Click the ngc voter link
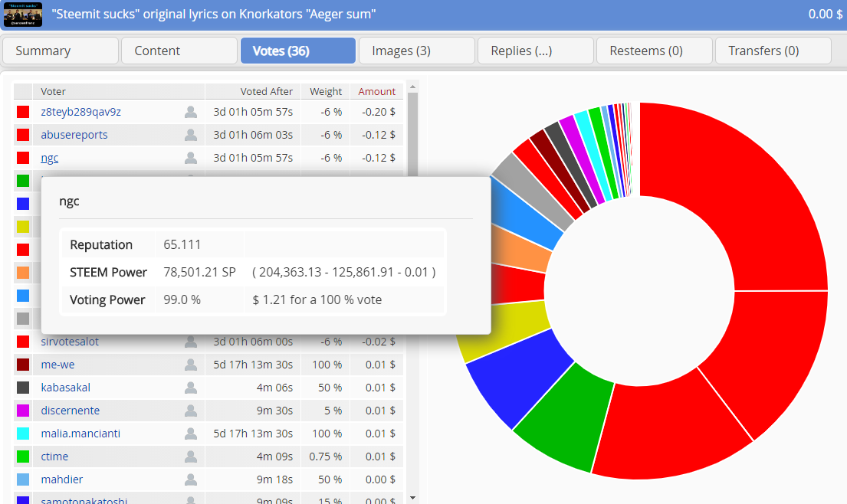The width and height of the screenshot is (847, 504). pyautogui.click(x=50, y=158)
